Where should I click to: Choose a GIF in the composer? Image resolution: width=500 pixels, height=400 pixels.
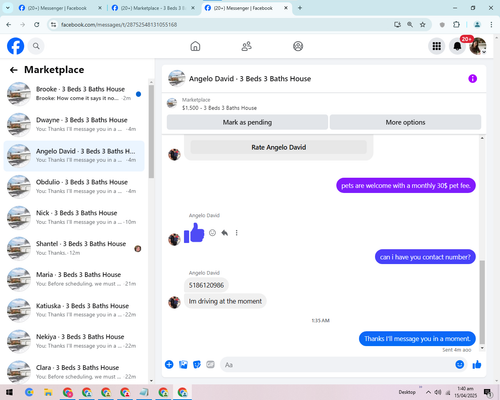(210, 364)
